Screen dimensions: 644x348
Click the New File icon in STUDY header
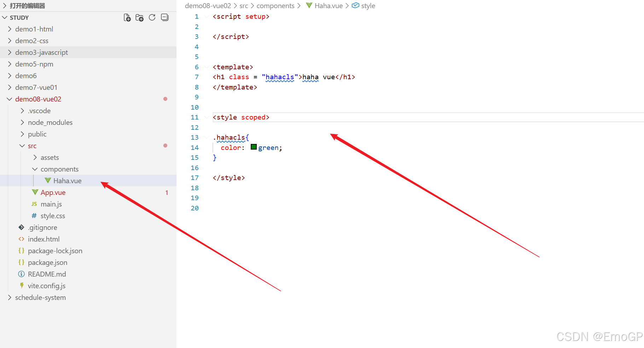click(x=127, y=18)
